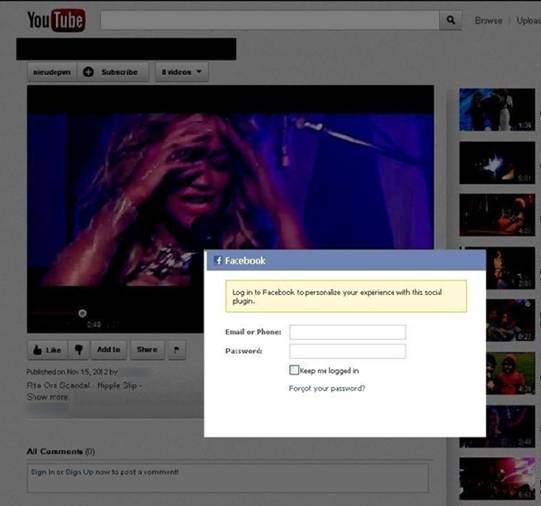Focus the Email or Phone field
The width and height of the screenshot is (541, 506).
[x=348, y=332]
